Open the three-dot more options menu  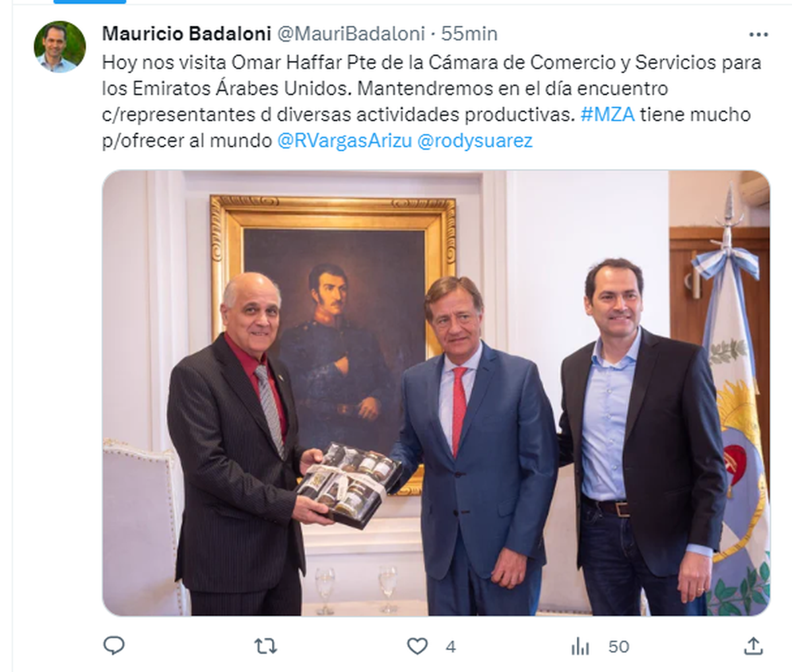(758, 34)
